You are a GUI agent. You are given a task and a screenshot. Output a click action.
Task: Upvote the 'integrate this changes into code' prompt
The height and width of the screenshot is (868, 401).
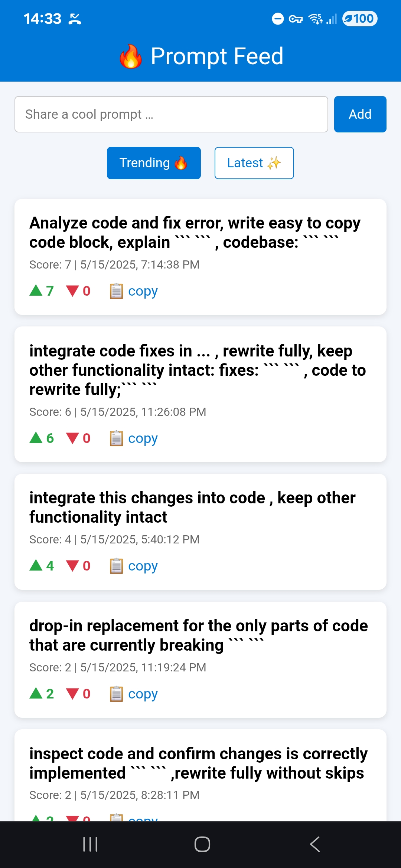[42, 566]
